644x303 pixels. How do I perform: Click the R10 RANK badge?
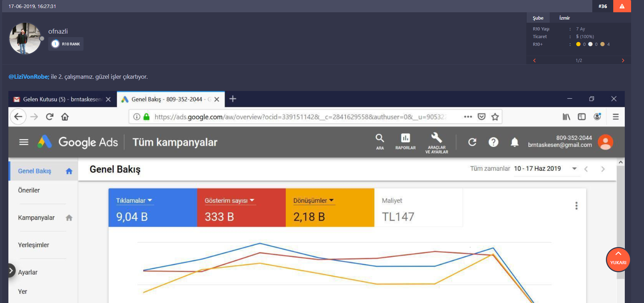point(66,44)
